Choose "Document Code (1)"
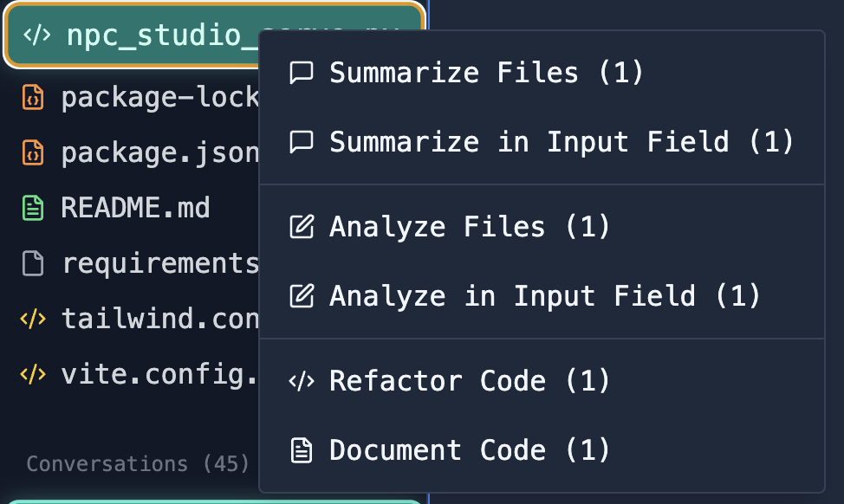 coord(468,449)
